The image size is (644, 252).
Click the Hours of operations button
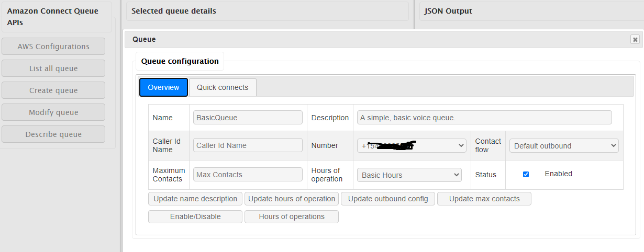pyautogui.click(x=292, y=216)
